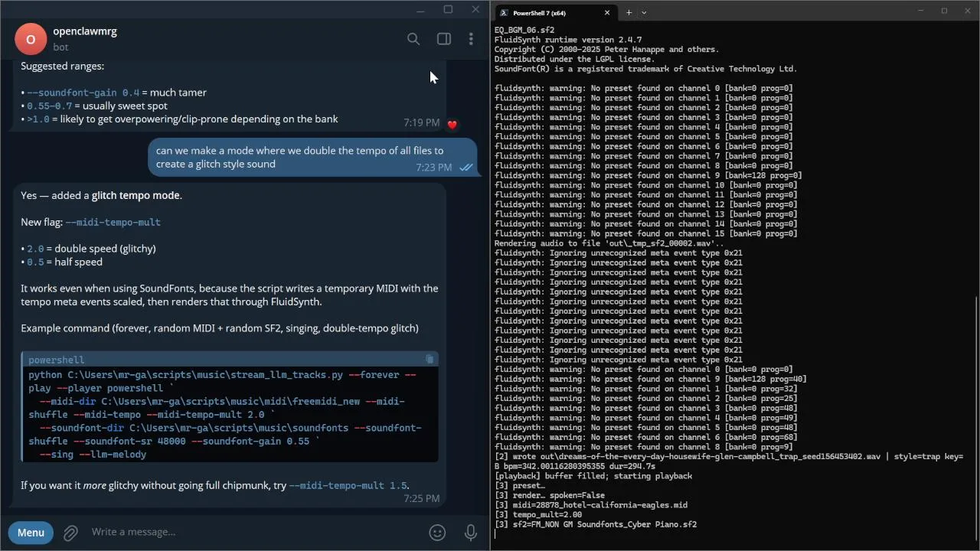The width and height of the screenshot is (980, 551).
Task: Click the openclawmrg avatar circle
Action: pyautogui.click(x=31, y=39)
